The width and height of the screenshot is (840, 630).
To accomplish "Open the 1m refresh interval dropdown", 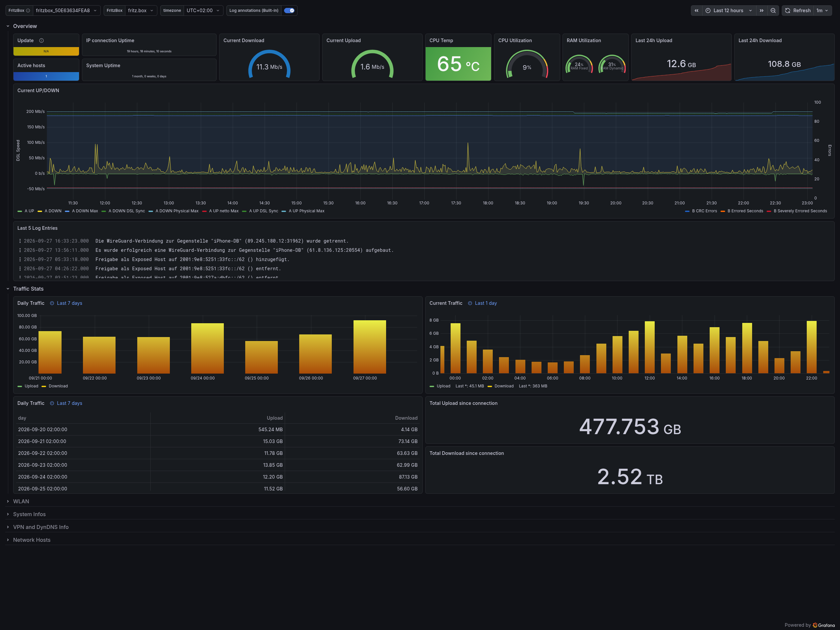I will [x=822, y=11].
